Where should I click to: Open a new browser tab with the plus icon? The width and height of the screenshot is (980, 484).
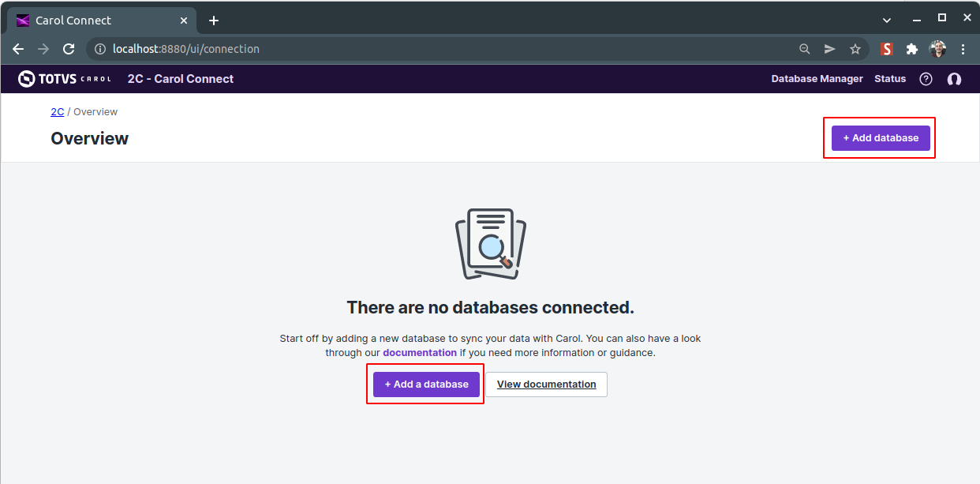213,21
